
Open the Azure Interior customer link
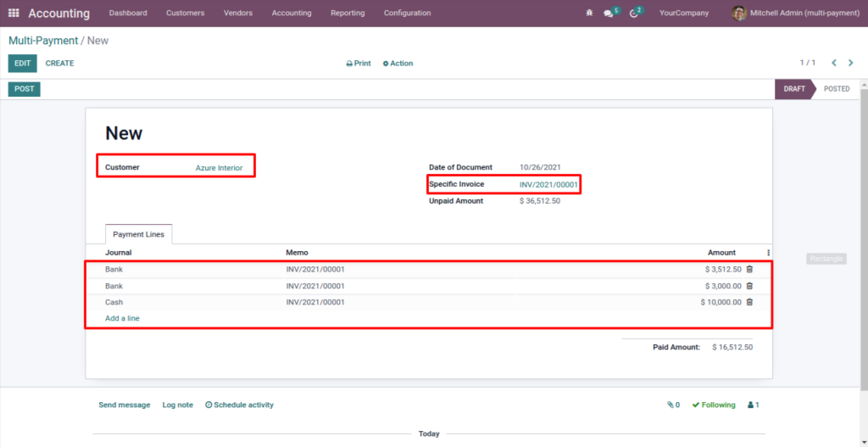(x=219, y=167)
